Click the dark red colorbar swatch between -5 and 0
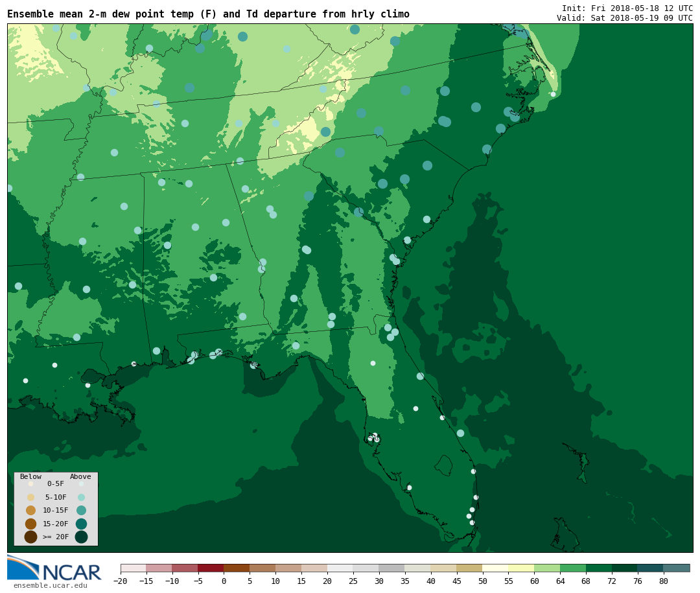 [x=211, y=568]
